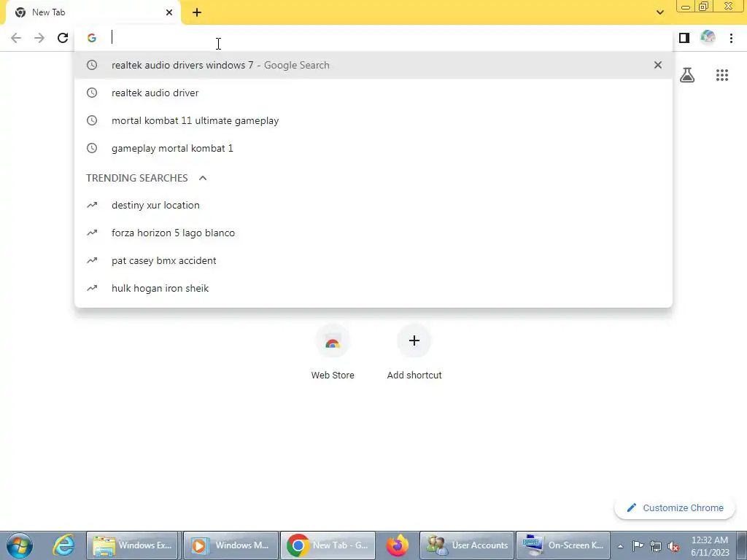Open the tab search dropdown arrow

point(659,12)
